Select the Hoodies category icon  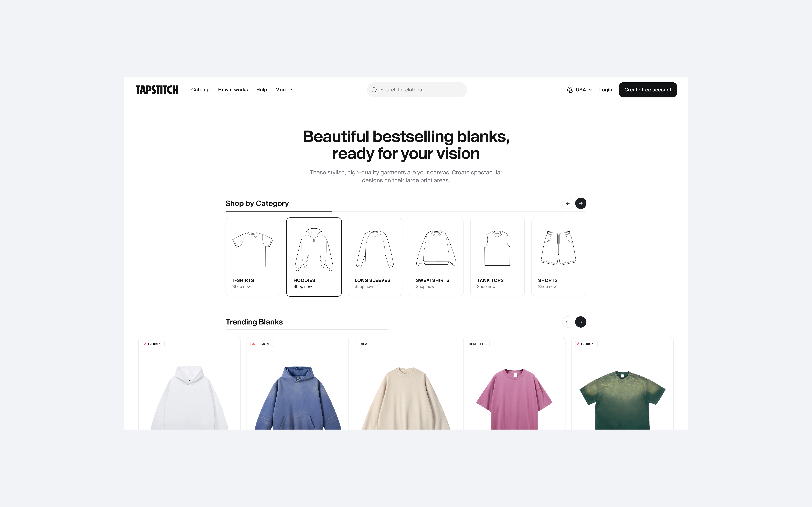pyautogui.click(x=314, y=249)
